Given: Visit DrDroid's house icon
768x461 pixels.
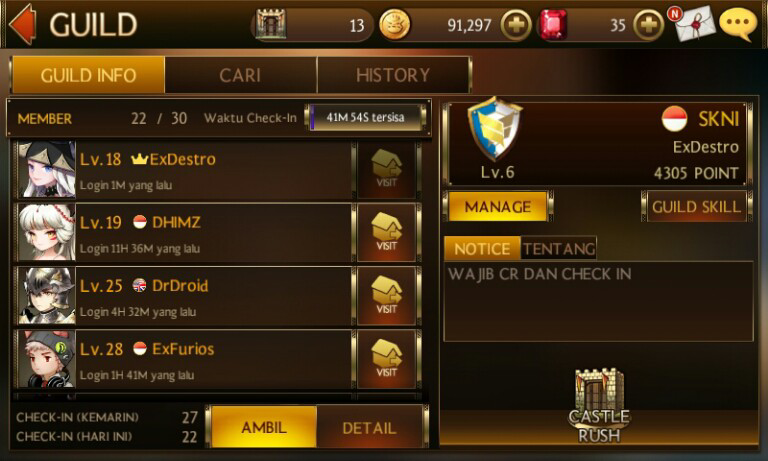Looking at the screenshot, I should click(387, 295).
